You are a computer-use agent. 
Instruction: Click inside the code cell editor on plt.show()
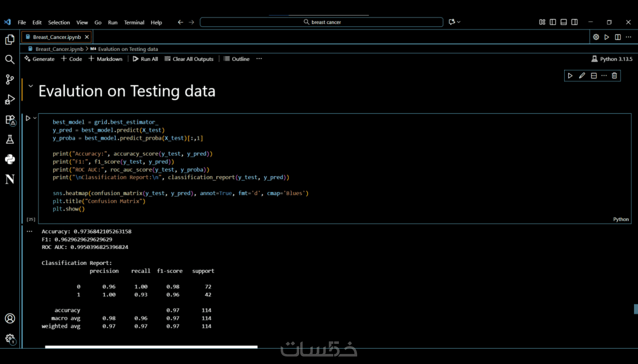click(x=69, y=209)
